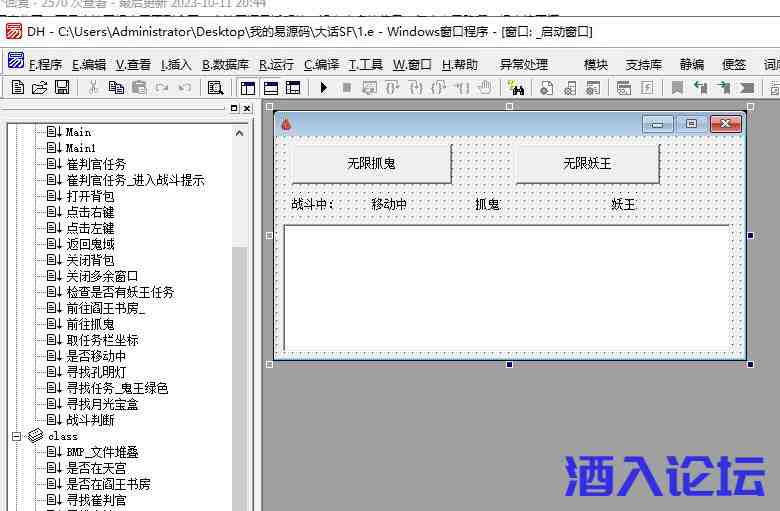Click the Open folder toolbar icon
The width and height of the screenshot is (780, 511).
coord(39,88)
